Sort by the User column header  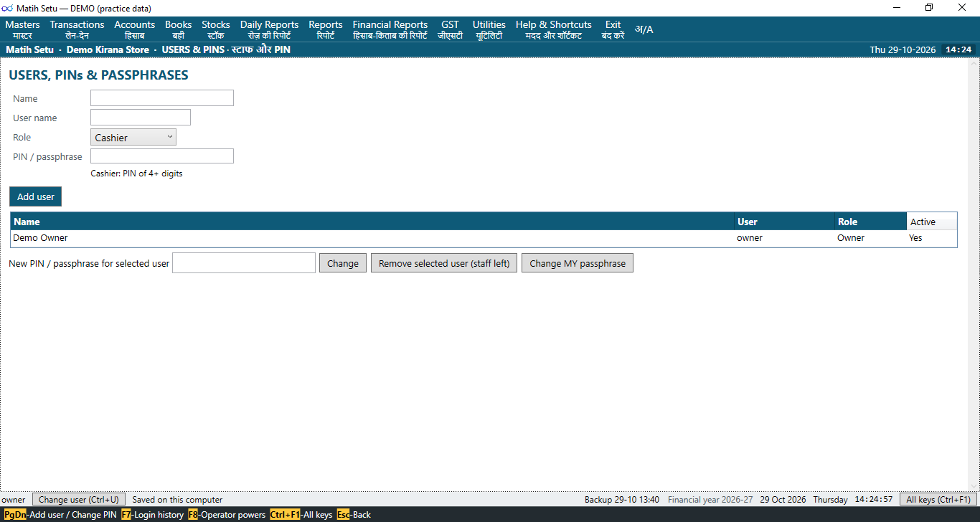pyautogui.click(x=784, y=222)
